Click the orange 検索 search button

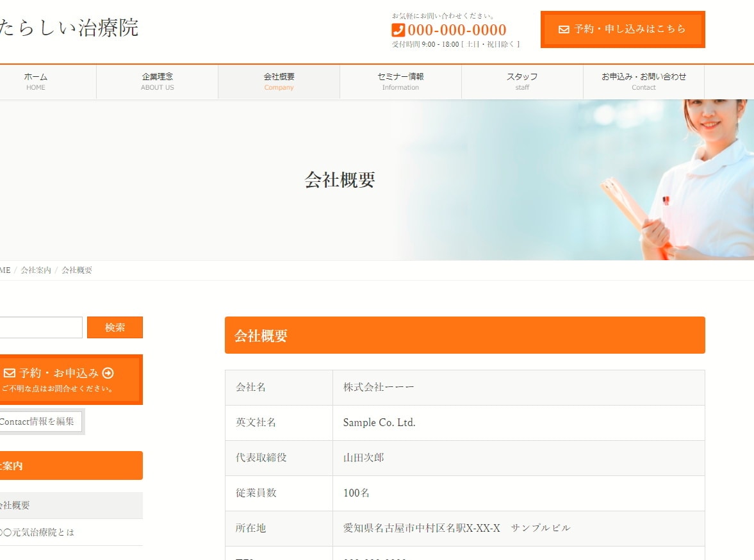(x=115, y=327)
